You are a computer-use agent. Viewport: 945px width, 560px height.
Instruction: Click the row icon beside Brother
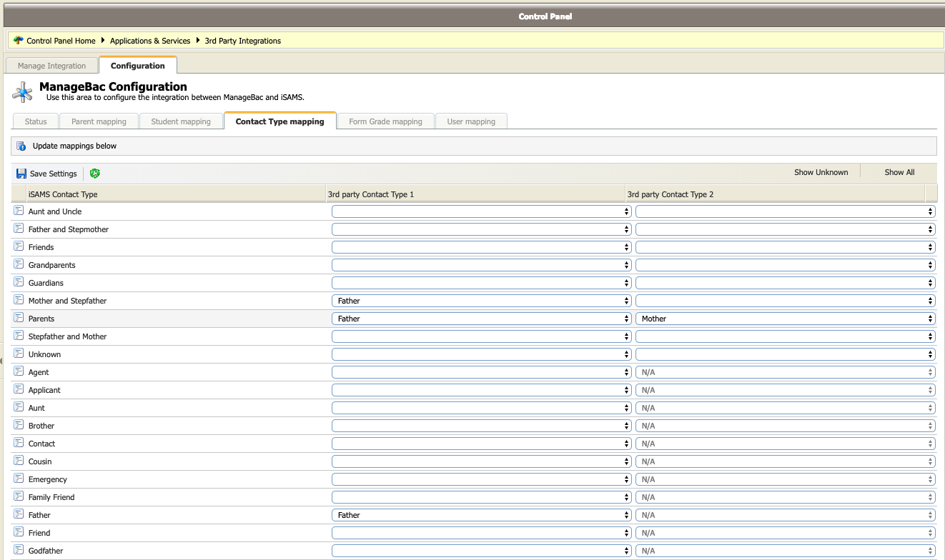(19, 426)
